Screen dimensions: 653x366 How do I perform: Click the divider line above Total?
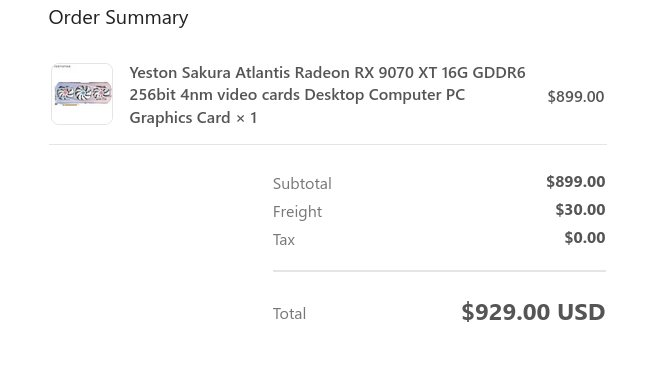point(439,271)
